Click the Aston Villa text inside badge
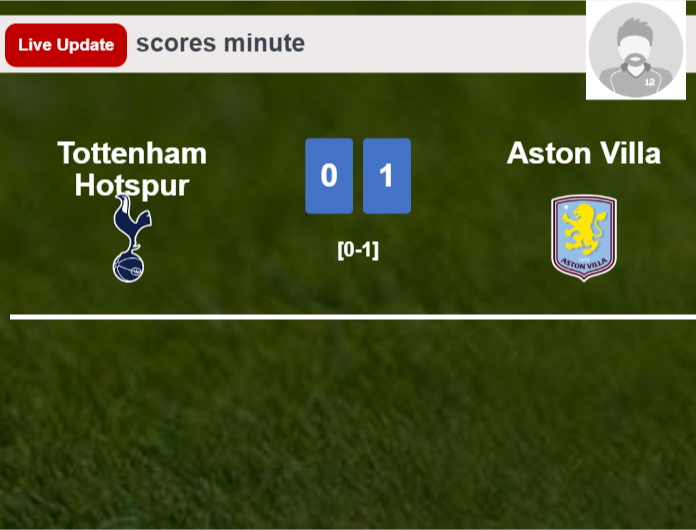 (x=584, y=264)
